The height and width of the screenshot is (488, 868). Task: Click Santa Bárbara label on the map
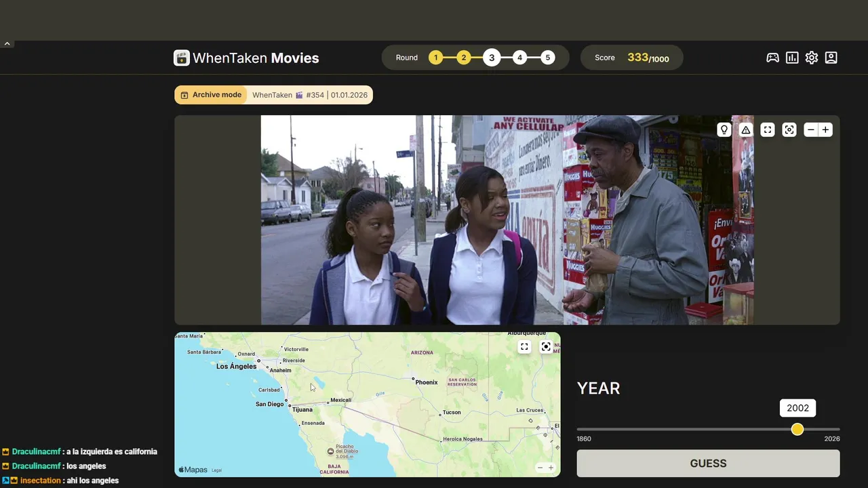tap(204, 352)
